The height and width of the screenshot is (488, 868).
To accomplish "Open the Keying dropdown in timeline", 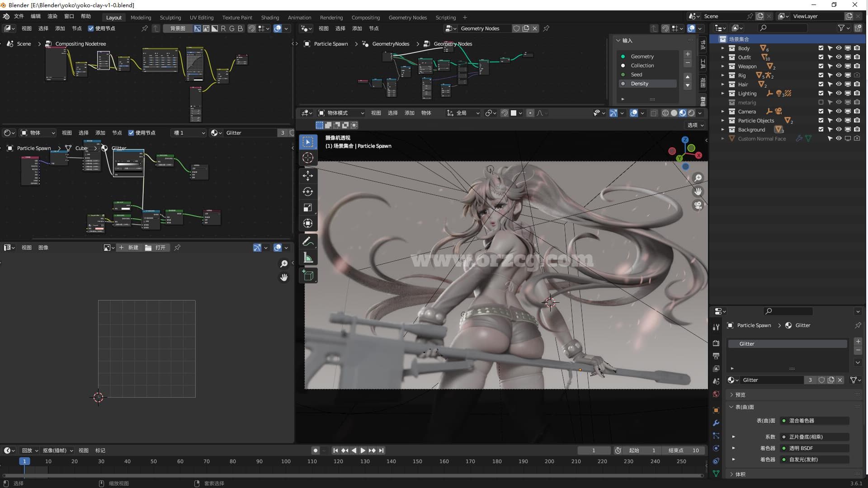I will point(58,450).
